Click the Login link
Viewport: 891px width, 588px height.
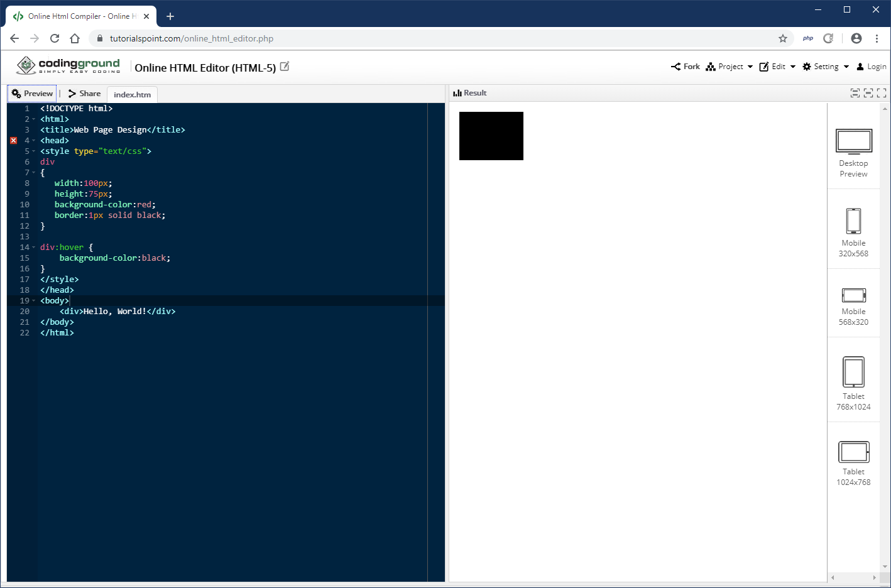872,67
